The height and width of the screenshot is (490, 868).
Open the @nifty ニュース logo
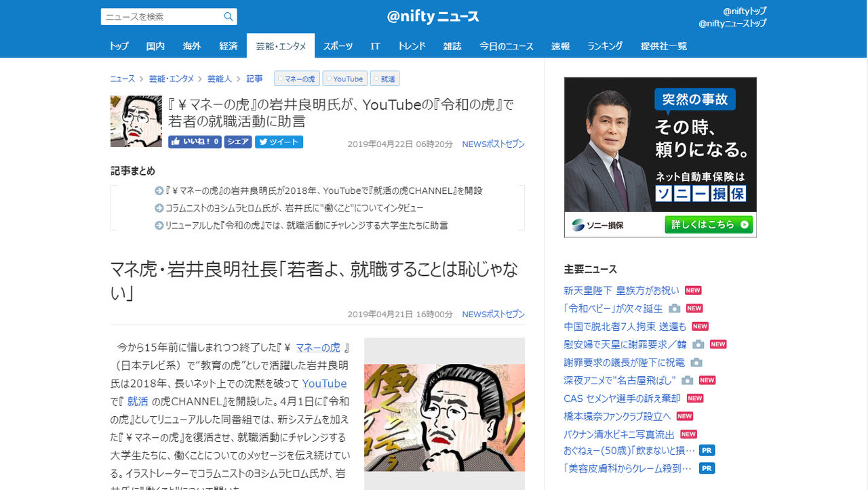point(433,17)
